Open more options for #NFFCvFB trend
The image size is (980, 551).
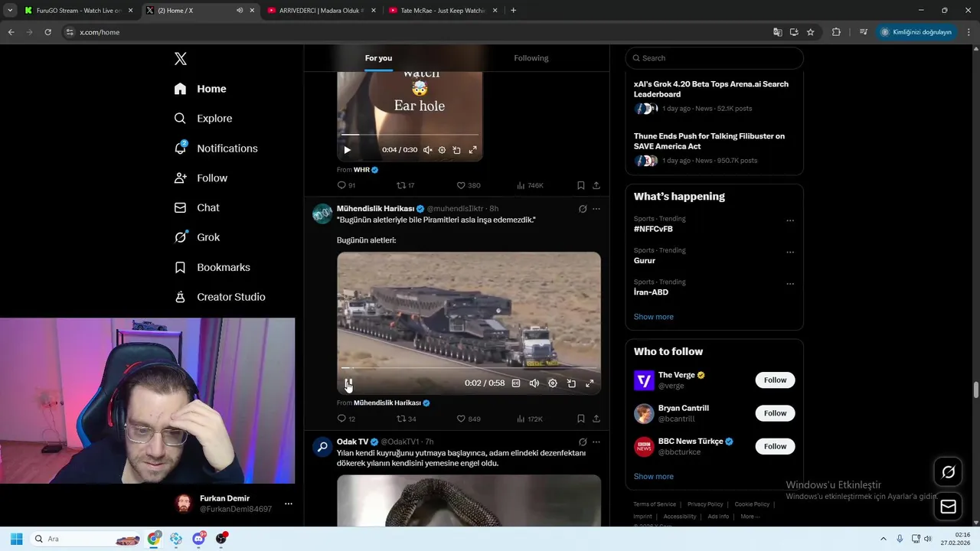[790, 221]
